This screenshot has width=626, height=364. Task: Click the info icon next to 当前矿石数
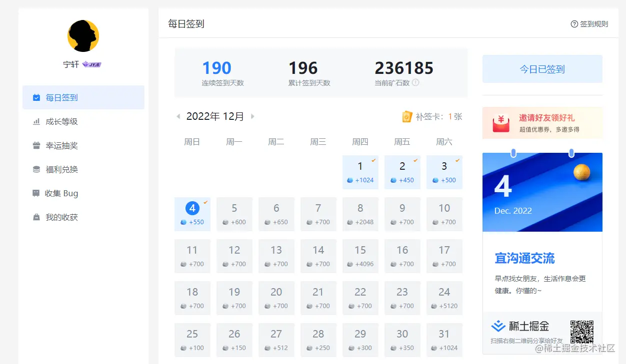click(415, 83)
